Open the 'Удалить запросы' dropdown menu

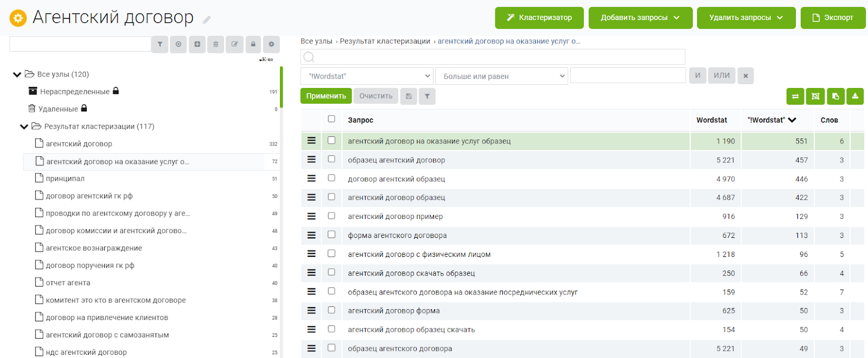(x=746, y=17)
